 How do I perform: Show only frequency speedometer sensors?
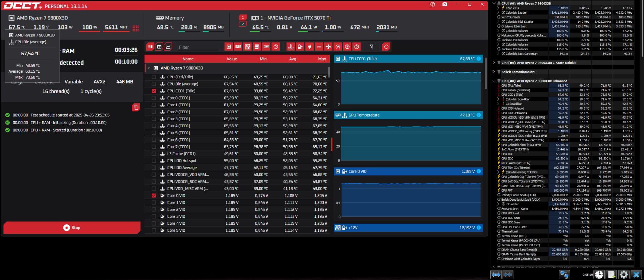(x=338, y=47)
